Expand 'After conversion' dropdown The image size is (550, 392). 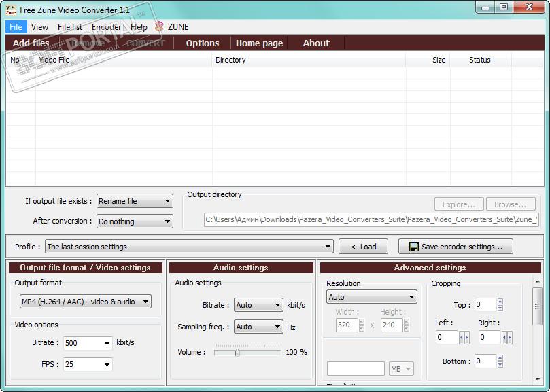[135, 221]
